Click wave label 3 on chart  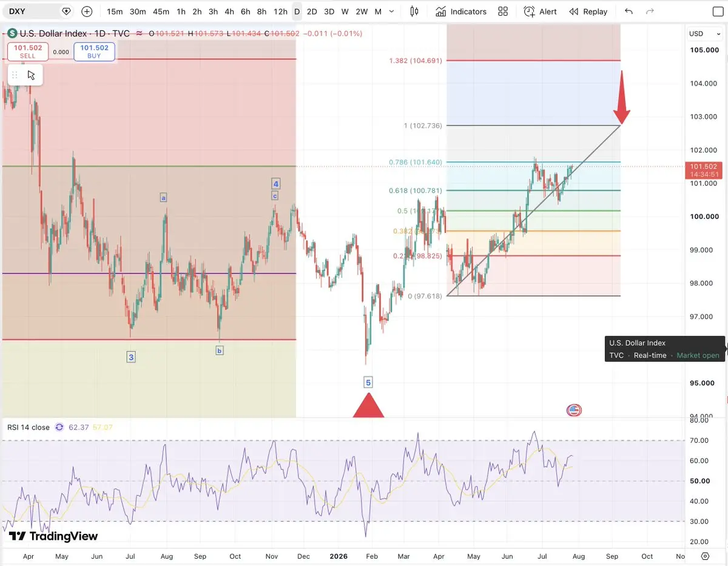(131, 357)
